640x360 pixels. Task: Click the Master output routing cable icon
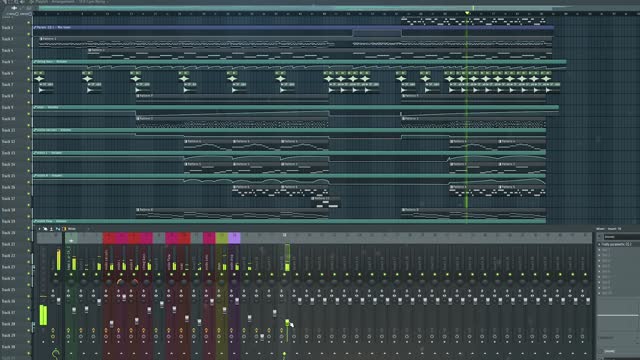[56, 353]
